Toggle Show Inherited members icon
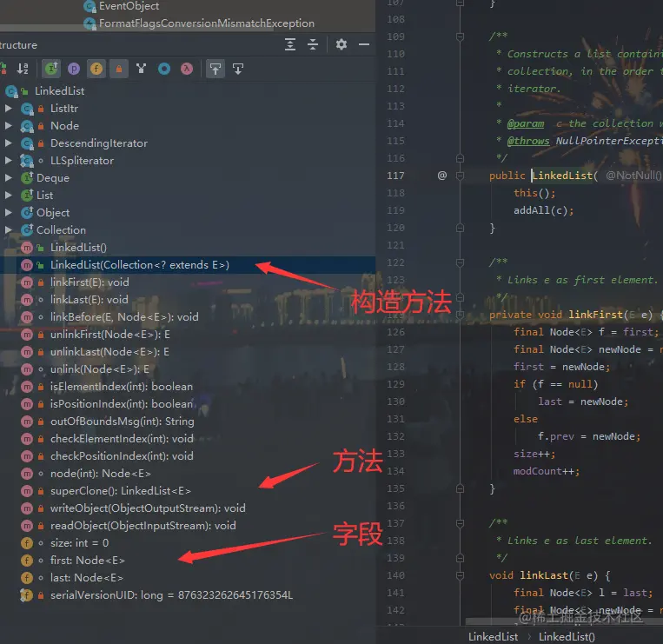 [x=51, y=69]
